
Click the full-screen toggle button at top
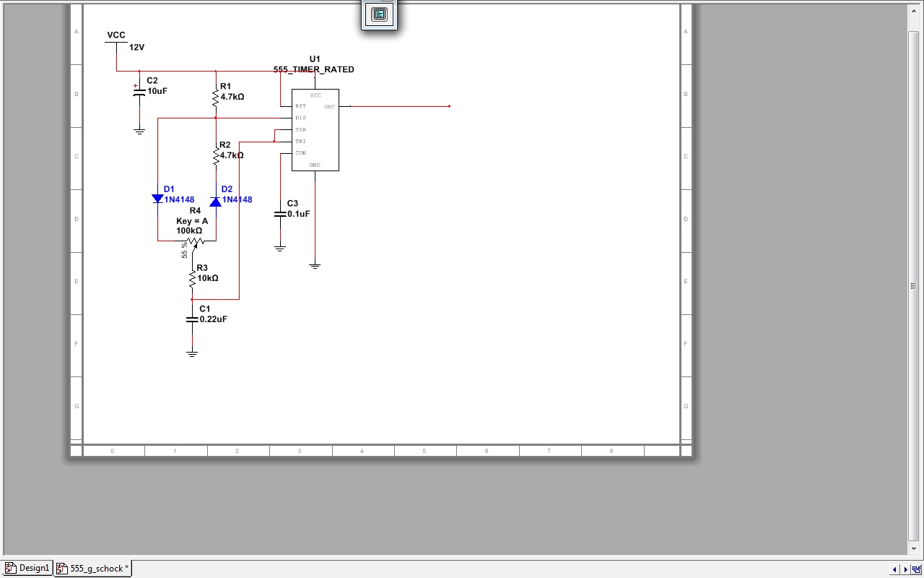[379, 14]
